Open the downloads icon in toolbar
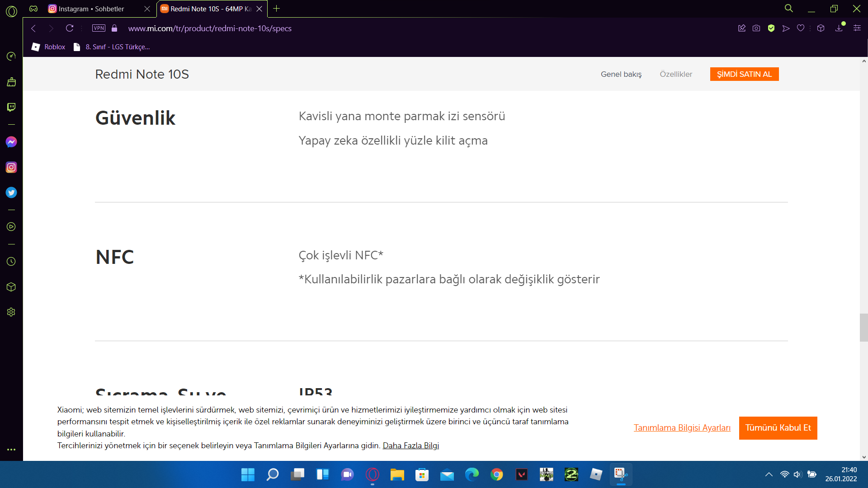Viewport: 868px width, 488px height. [839, 28]
